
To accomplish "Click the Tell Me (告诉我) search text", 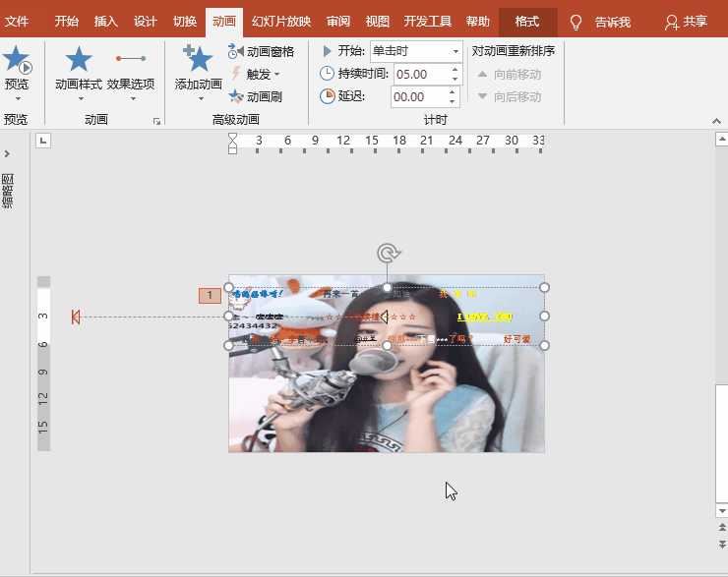I will point(613,22).
